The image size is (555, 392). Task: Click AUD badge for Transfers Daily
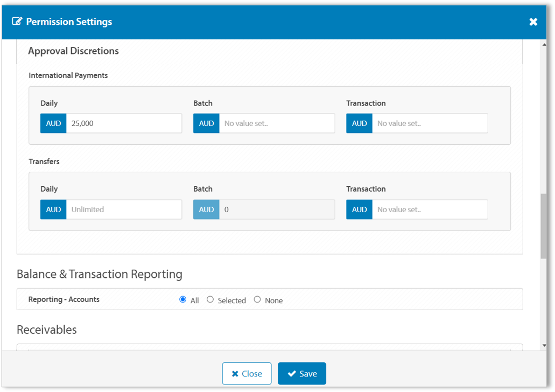(53, 209)
